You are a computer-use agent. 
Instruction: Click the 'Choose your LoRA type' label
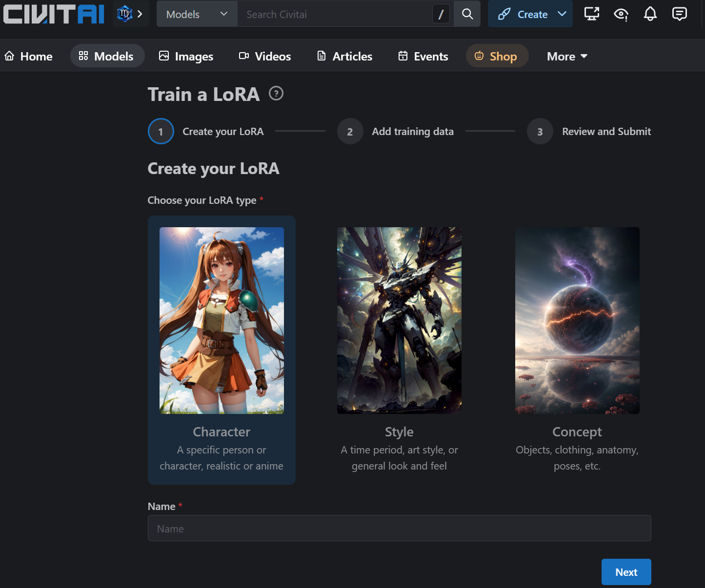202,200
